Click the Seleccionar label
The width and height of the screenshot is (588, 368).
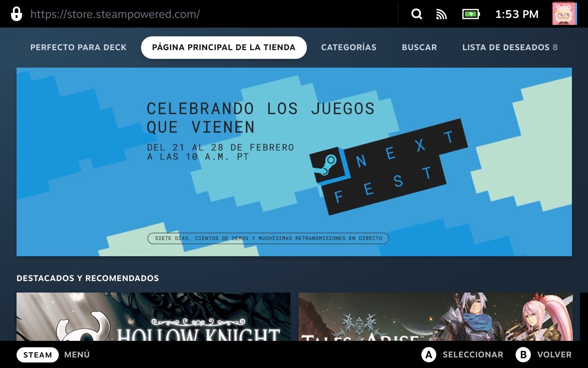pyautogui.click(x=473, y=355)
